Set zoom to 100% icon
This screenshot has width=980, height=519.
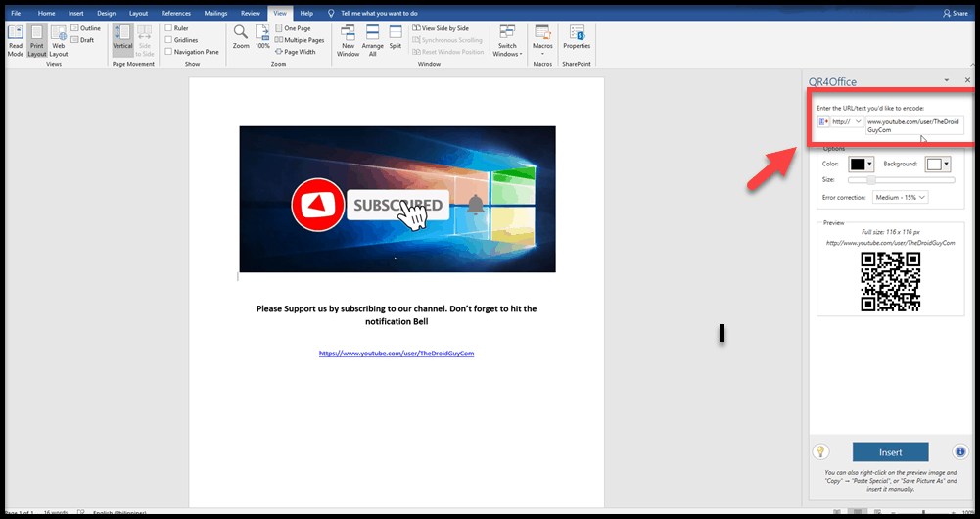point(262,37)
